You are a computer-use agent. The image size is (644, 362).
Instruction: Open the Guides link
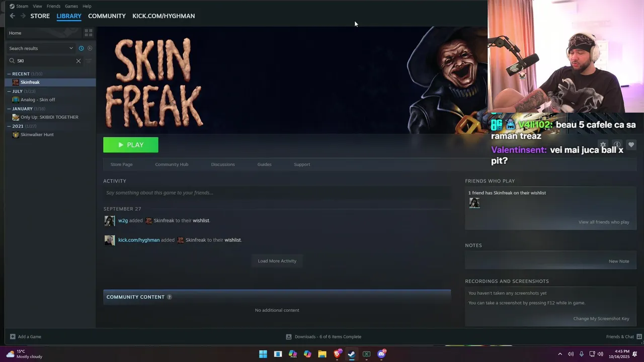tap(264, 164)
